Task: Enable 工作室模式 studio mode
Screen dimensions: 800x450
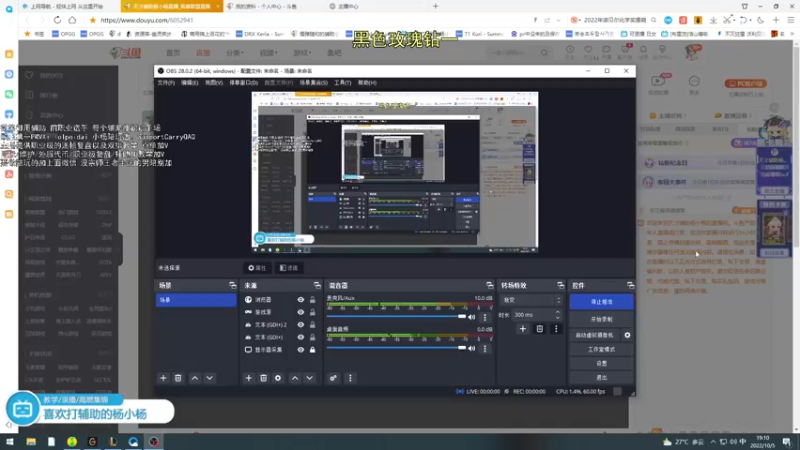Action: point(602,349)
